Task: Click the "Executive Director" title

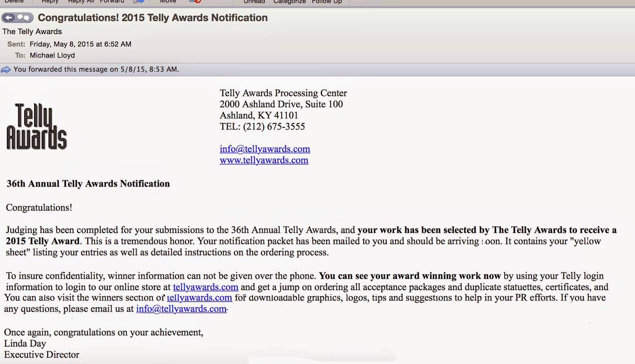Action: pyautogui.click(x=42, y=354)
